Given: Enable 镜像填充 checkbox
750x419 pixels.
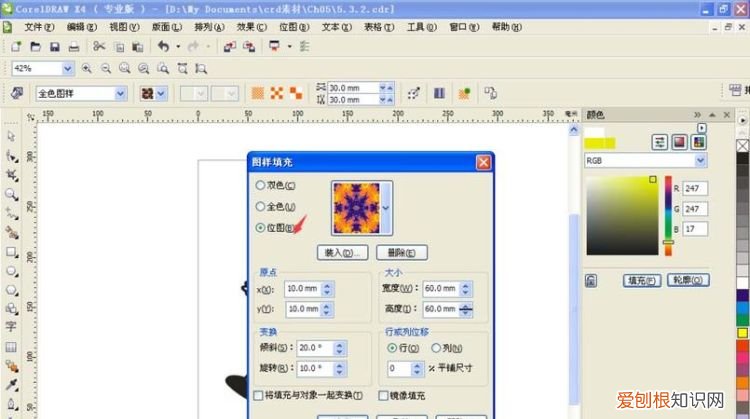Looking at the screenshot, I should [x=383, y=395].
